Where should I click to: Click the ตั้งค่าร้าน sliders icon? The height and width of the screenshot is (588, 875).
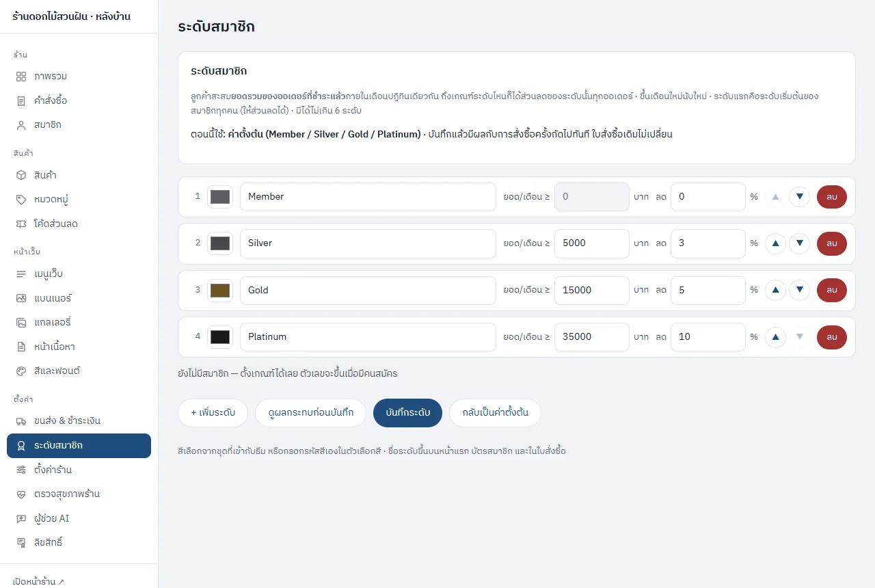21,470
